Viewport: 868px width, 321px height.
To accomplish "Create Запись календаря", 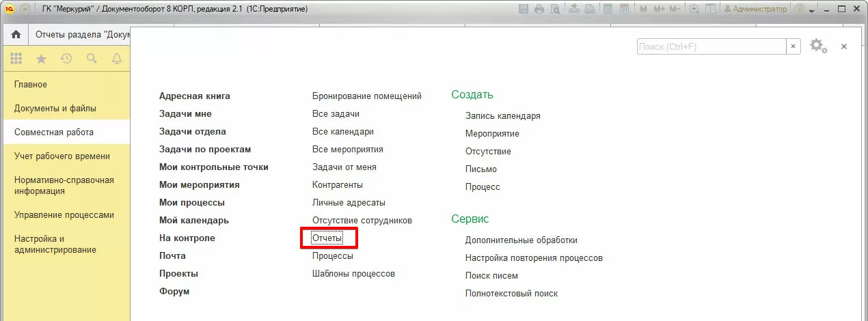I will pos(503,116).
